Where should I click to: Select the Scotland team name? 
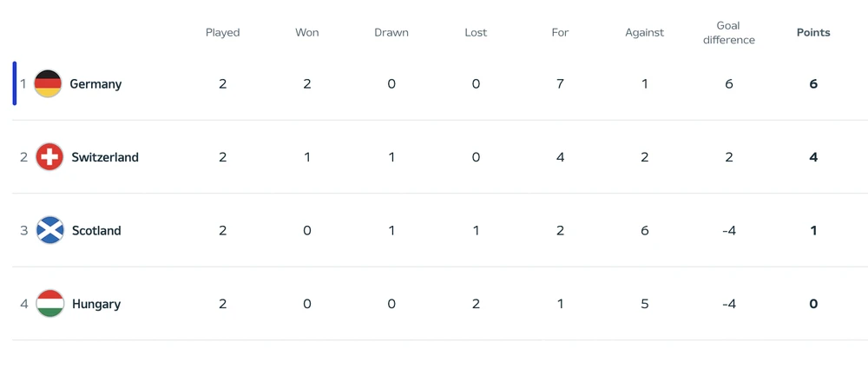coord(96,231)
